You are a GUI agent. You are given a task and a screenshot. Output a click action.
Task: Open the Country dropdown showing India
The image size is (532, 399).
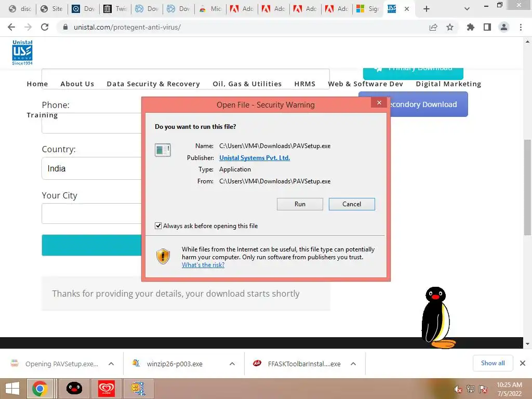coord(91,168)
